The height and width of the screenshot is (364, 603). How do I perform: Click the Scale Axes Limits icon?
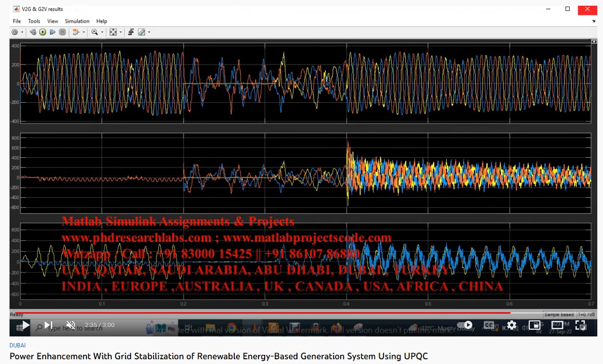(113, 32)
